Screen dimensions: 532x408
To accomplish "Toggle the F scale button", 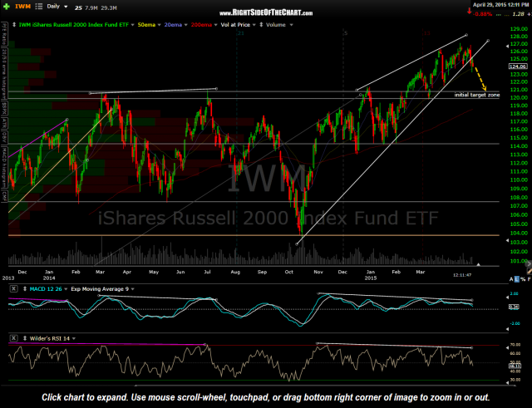I will tap(529, 279).
